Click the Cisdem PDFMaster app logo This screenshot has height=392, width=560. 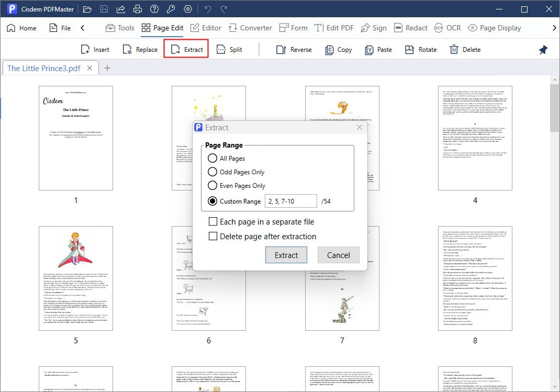[12, 9]
